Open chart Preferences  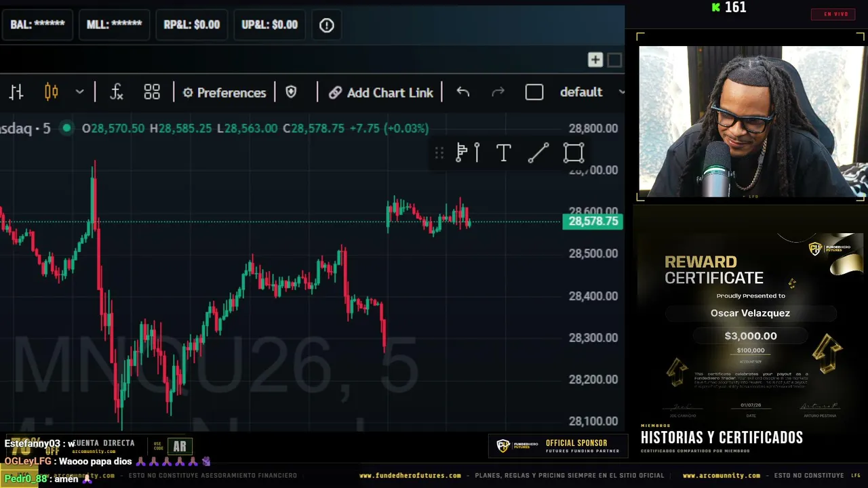[x=224, y=92]
